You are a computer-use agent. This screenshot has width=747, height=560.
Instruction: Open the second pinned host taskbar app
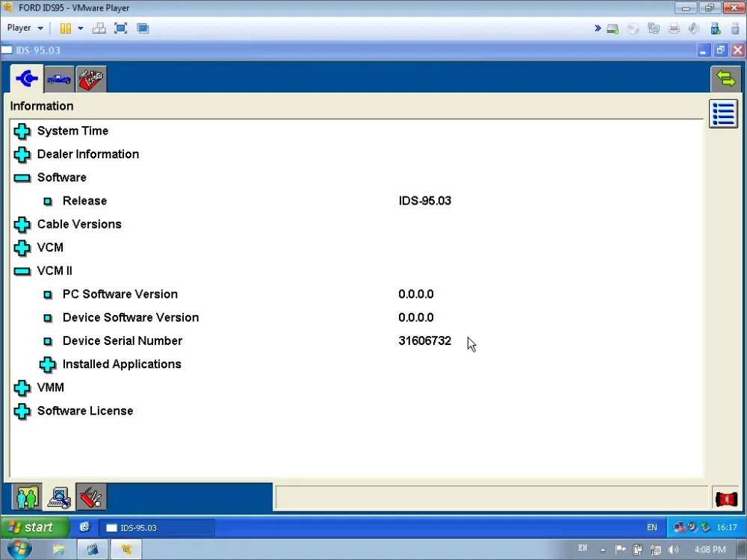click(x=93, y=550)
